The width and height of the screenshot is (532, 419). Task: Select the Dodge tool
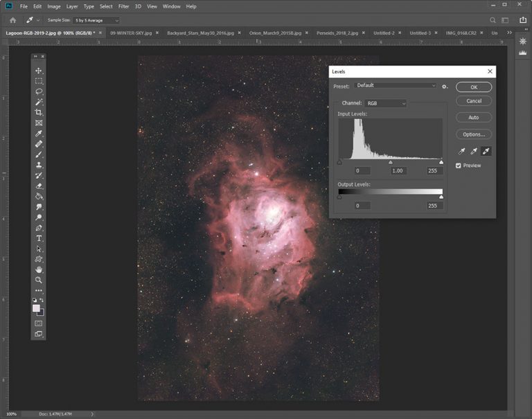[x=39, y=217]
